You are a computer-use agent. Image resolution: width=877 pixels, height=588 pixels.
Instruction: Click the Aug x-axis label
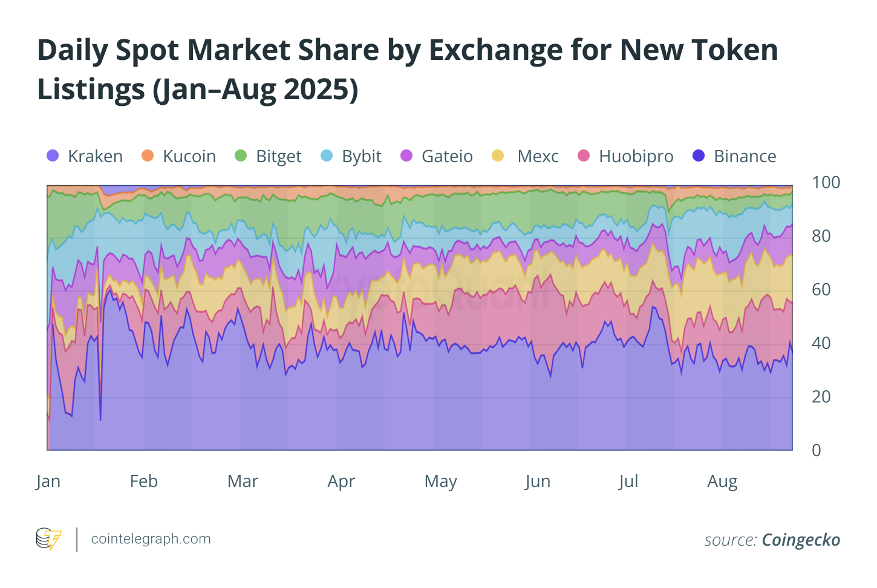tap(722, 482)
